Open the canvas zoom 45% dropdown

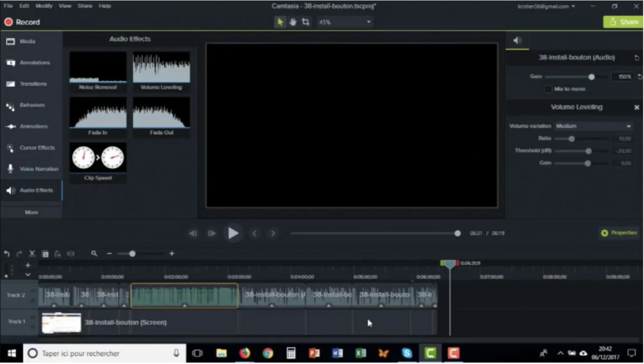pyautogui.click(x=345, y=22)
